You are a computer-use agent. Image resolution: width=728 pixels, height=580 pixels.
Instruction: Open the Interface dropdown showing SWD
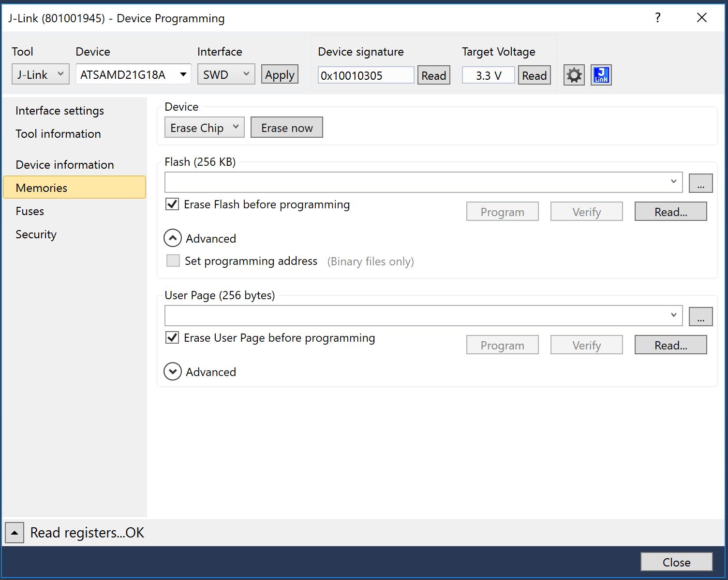226,74
